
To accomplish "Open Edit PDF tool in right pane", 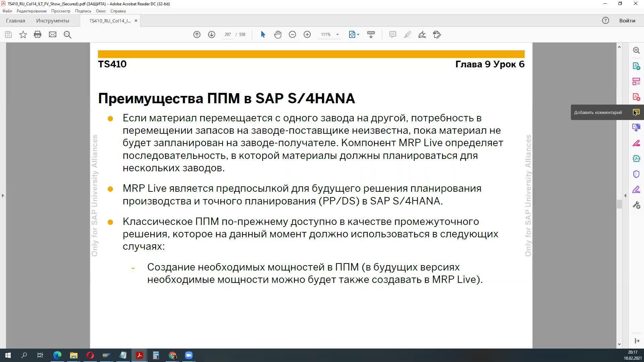I will tap(636, 81).
